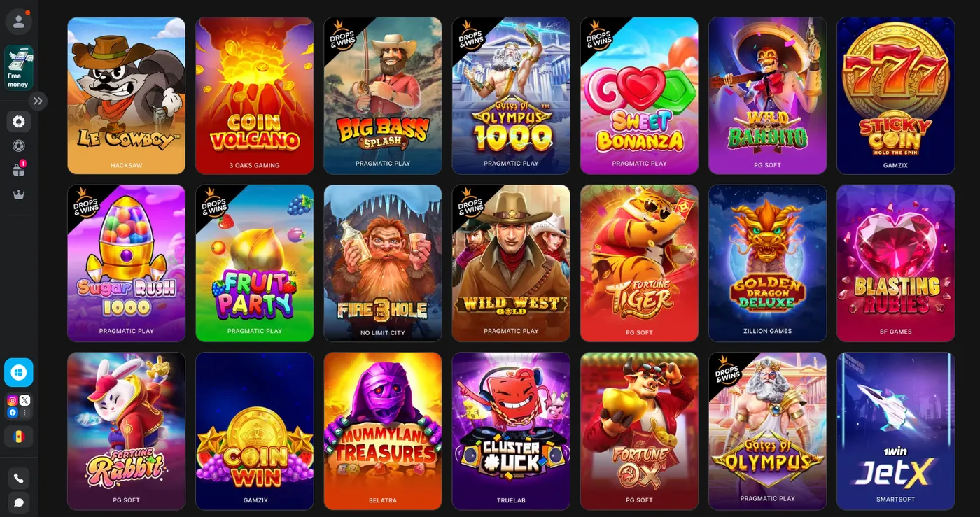Image resolution: width=980 pixels, height=517 pixels.
Task: Click the Free money promo icon
Action: coord(19,68)
